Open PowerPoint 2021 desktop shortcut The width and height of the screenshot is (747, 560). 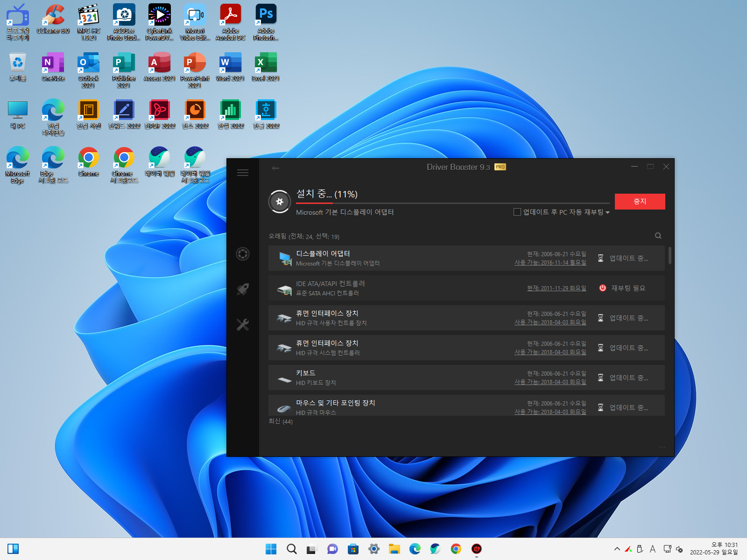click(x=195, y=70)
